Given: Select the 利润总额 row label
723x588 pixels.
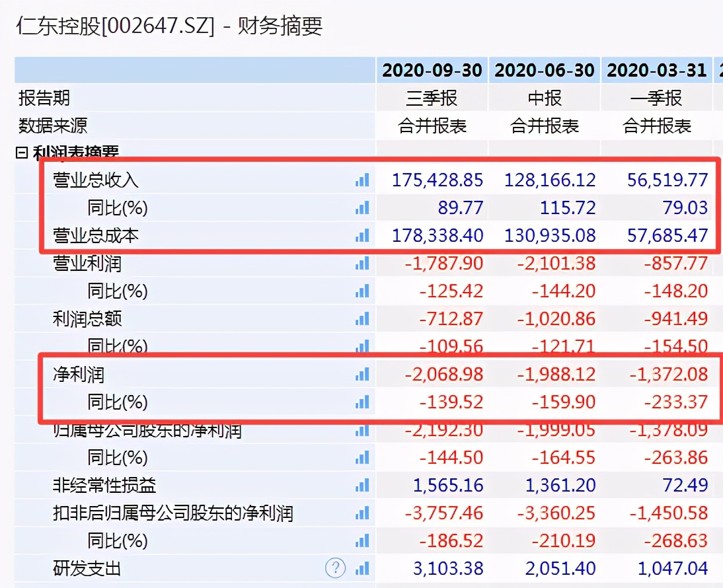Looking at the screenshot, I should pyautogui.click(x=87, y=318).
